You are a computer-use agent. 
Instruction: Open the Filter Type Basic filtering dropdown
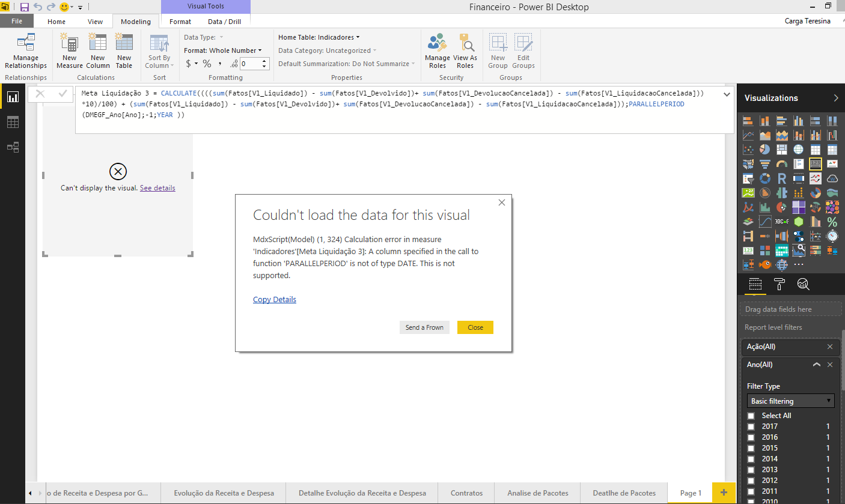coord(790,401)
